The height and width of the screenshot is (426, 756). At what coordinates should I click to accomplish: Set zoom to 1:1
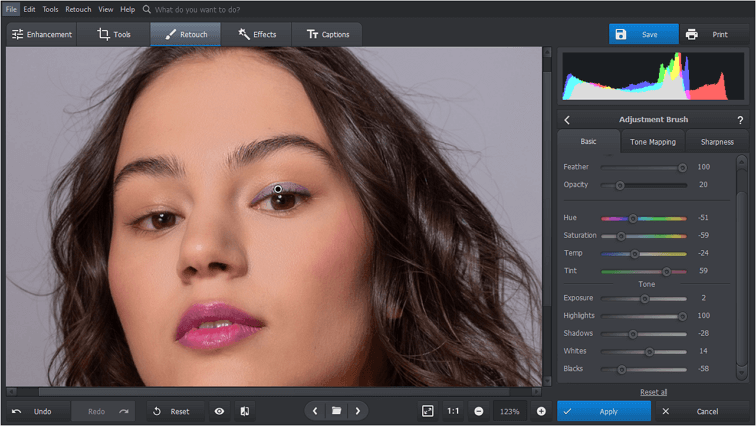pos(453,411)
